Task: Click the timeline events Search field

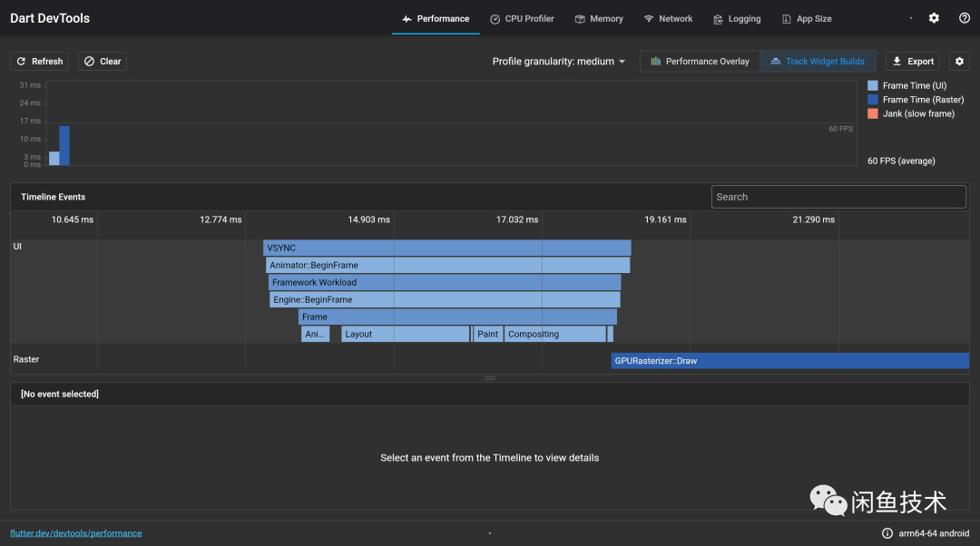Action: point(838,197)
